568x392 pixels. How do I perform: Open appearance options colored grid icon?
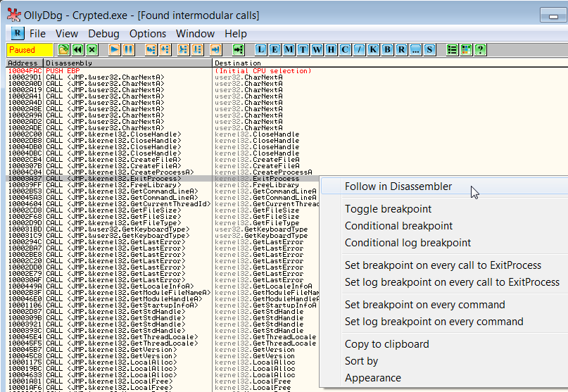[466, 50]
